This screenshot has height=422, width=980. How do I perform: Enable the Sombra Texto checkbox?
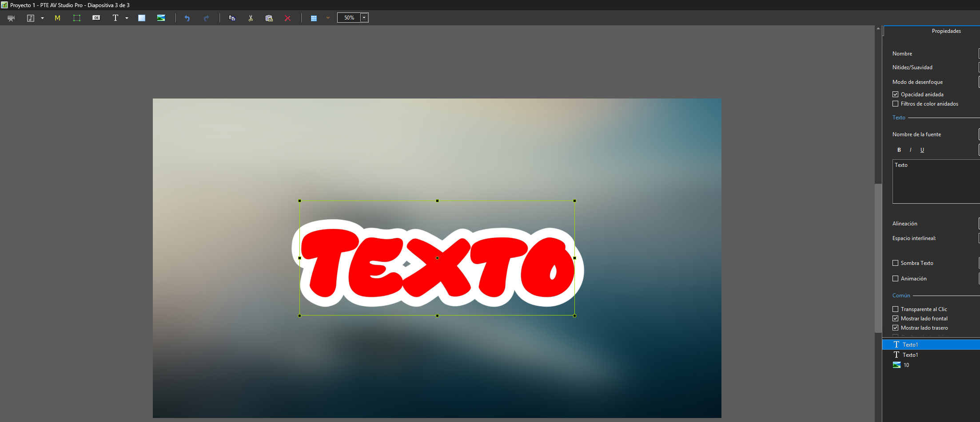pos(896,263)
